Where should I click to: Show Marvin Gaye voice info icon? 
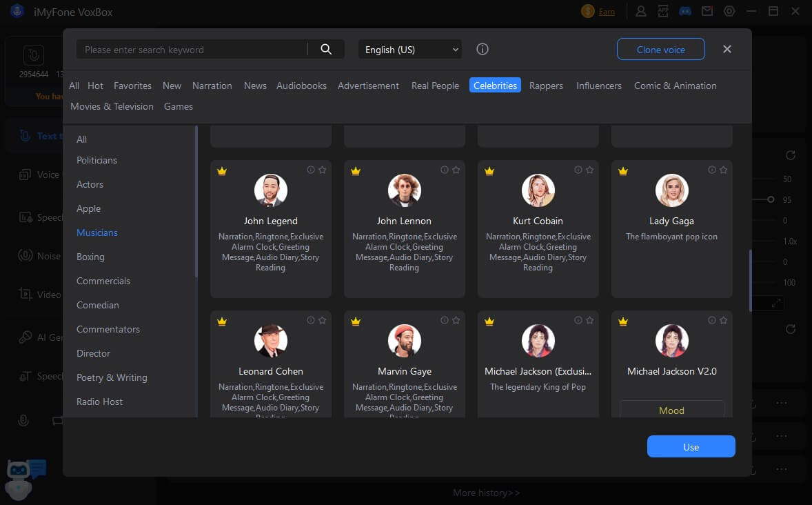point(445,320)
